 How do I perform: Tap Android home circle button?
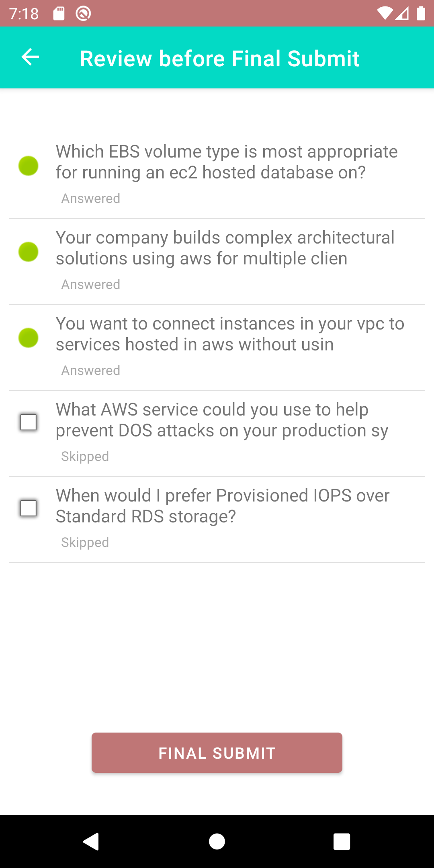[217, 841]
